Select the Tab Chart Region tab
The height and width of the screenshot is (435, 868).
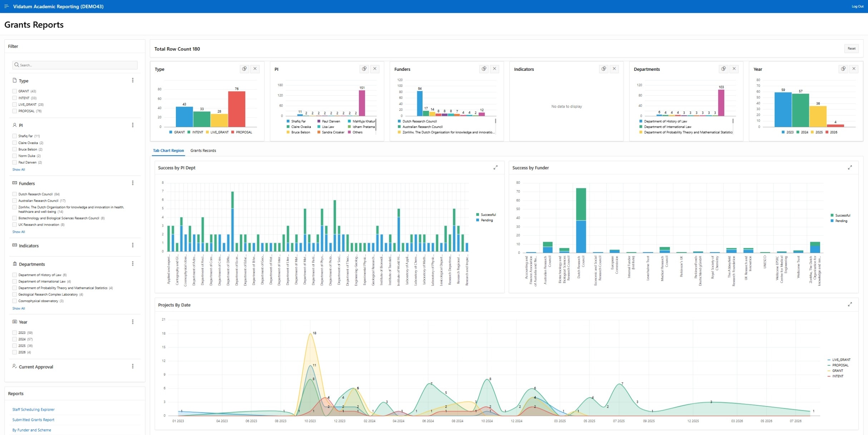tap(168, 150)
